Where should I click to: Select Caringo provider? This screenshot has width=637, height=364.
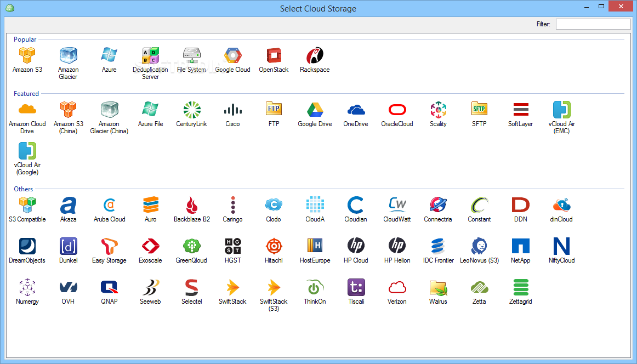point(233,205)
